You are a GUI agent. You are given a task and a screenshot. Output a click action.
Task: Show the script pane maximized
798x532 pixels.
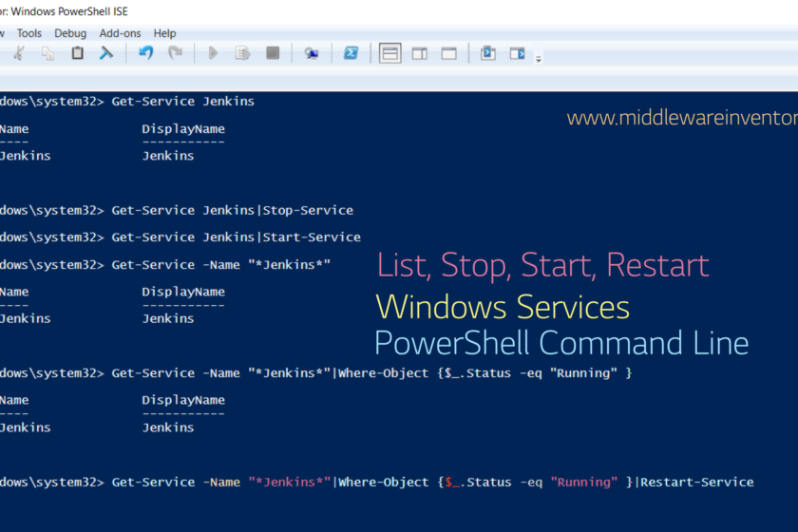(x=448, y=53)
